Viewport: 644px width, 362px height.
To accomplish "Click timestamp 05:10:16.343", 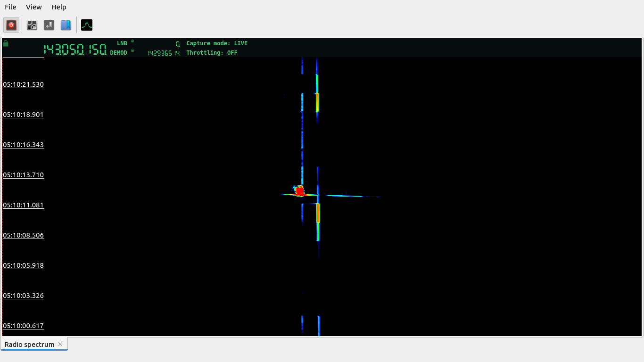I will coord(23,145).
